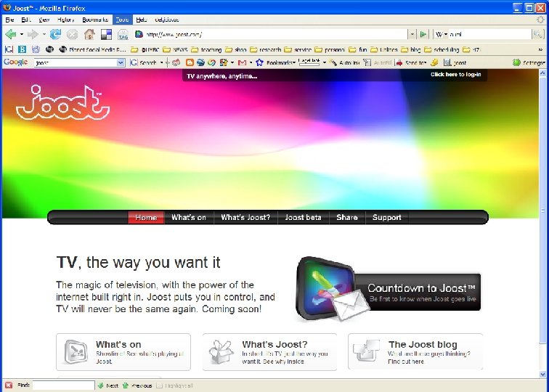Open the blue B bookmark icon

tap(22, 49)
